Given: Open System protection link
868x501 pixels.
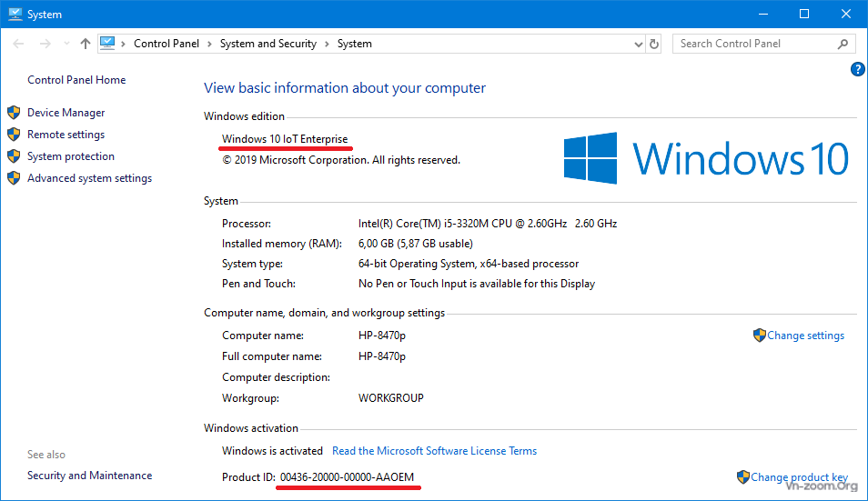Looking at the screenshot, I should [71, 156].
